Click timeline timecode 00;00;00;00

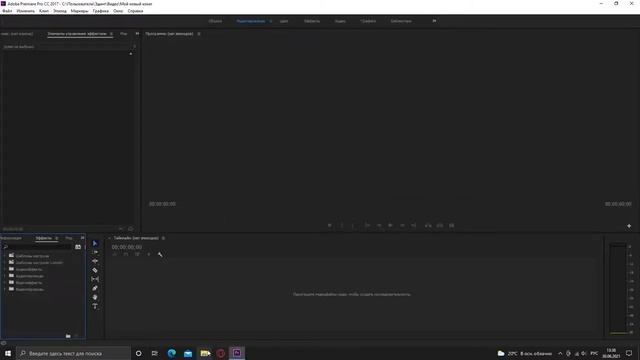point(127,247)
